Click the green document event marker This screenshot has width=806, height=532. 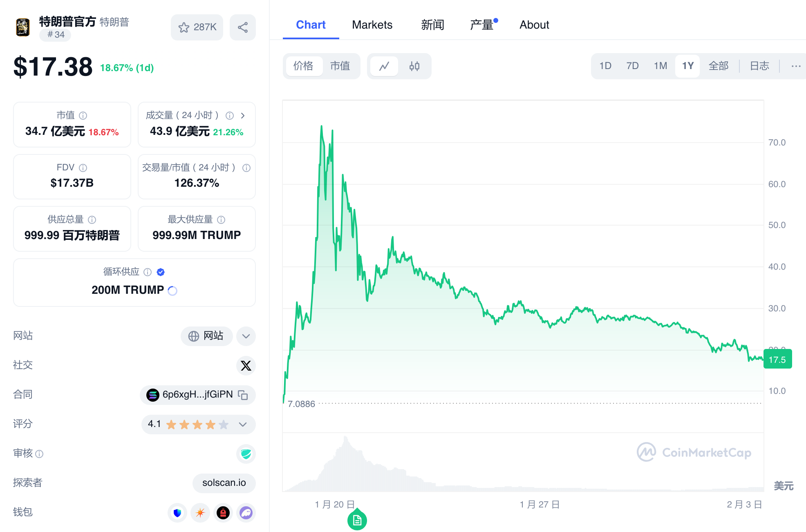357,520
